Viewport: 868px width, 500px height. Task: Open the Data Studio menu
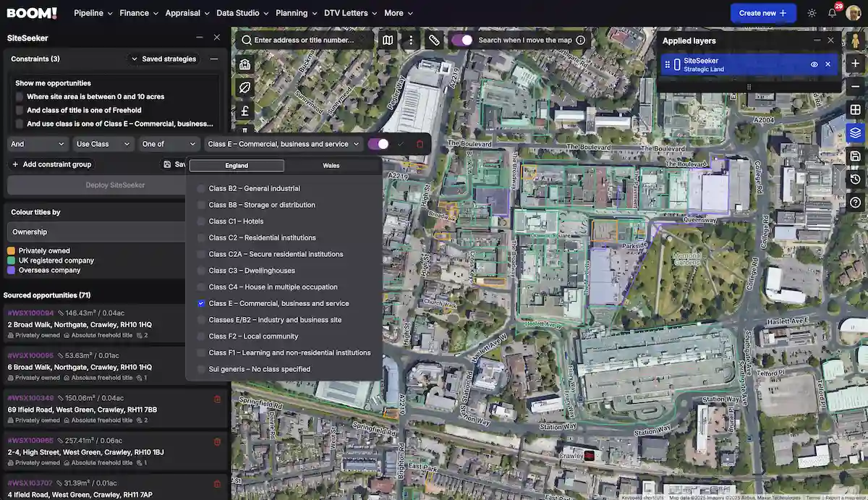coord(242,13)
